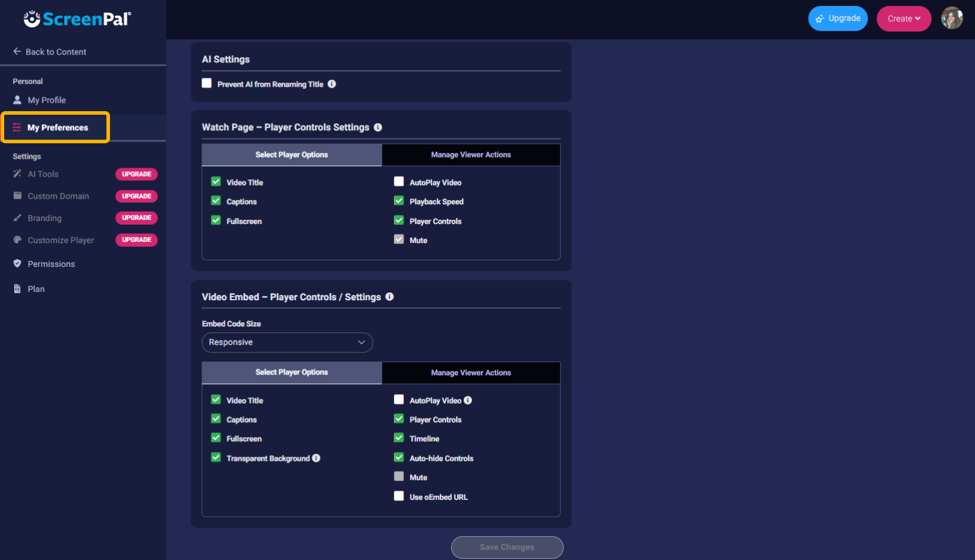The image size is (975, 560).
Task: Click info icon beside Watch Page settings heading
Action: click(378, 127)
